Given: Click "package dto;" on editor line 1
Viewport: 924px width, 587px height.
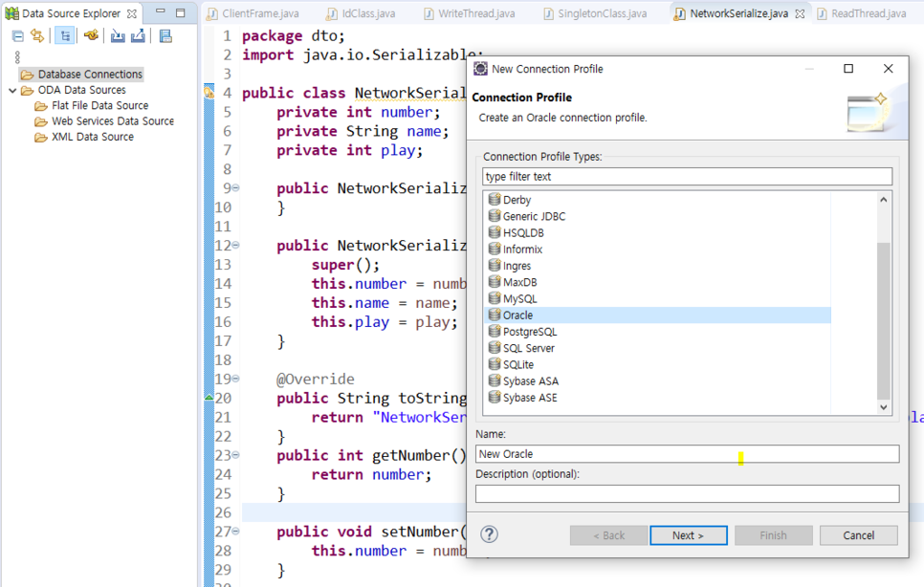Looking at the screenshot, I should click(x=294, y=36).
